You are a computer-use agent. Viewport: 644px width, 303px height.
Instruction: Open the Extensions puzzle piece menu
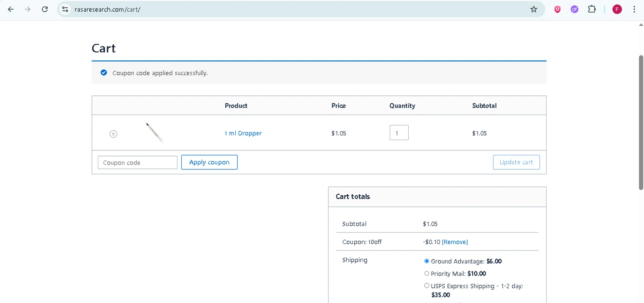[x=592, y=9]
